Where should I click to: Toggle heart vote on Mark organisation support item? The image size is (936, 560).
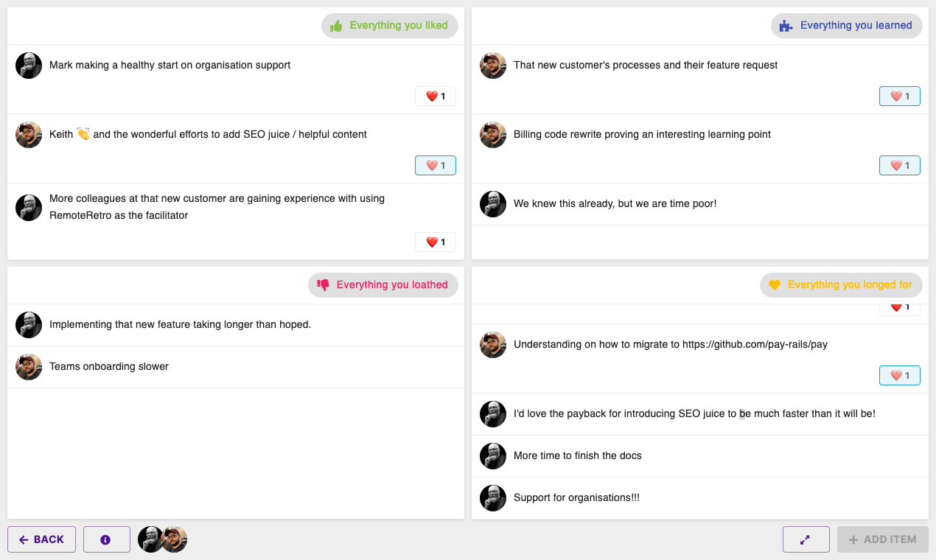tap(436, 97)
